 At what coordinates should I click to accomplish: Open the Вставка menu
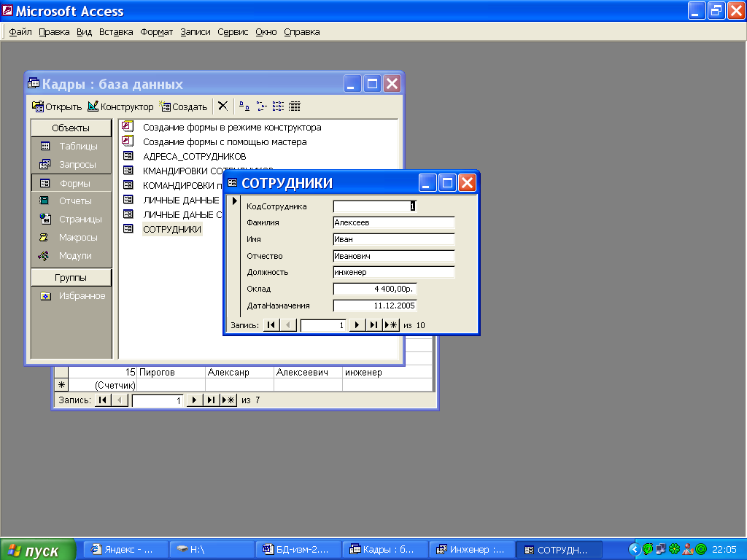(116, 32)
